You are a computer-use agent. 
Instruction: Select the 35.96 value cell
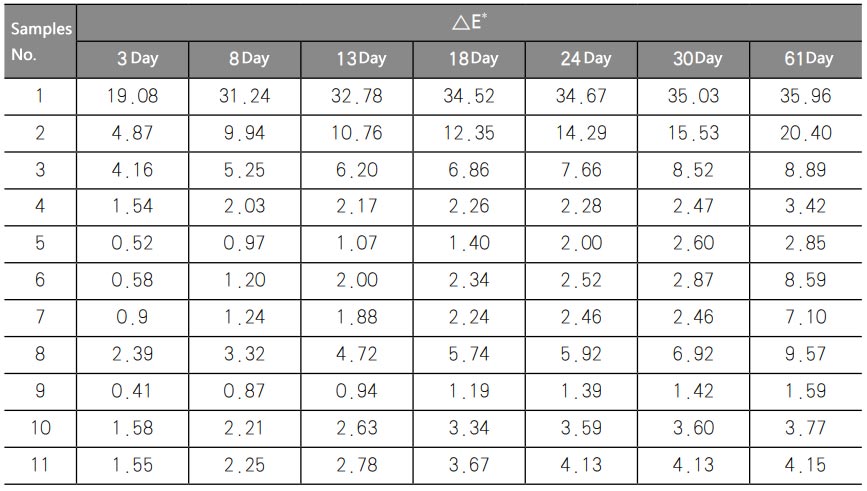[808, 97]
